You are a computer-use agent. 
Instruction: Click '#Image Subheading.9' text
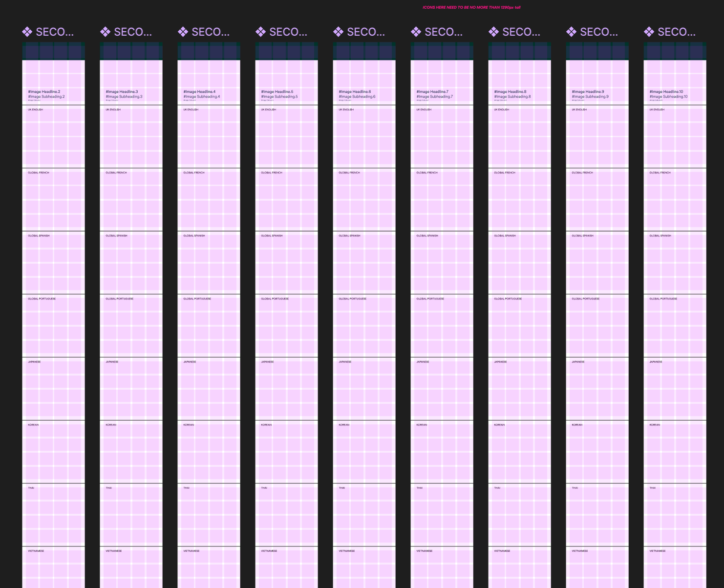[590, 97]
